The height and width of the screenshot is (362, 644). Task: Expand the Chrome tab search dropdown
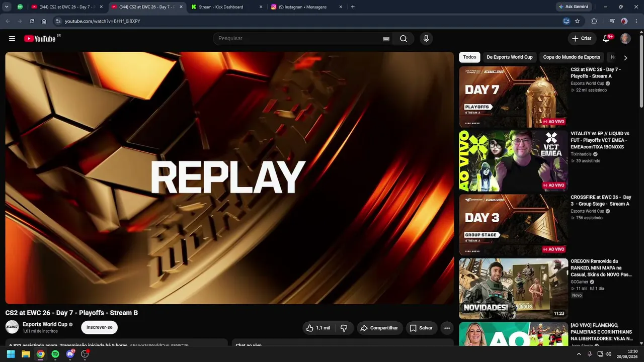coord(7,7)
